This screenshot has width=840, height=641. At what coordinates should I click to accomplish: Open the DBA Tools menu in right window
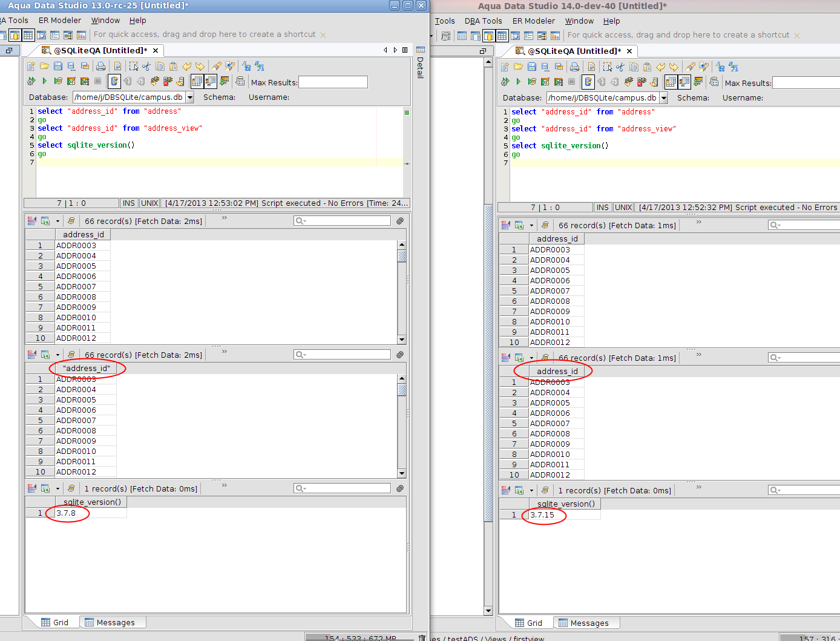[483, 21]
